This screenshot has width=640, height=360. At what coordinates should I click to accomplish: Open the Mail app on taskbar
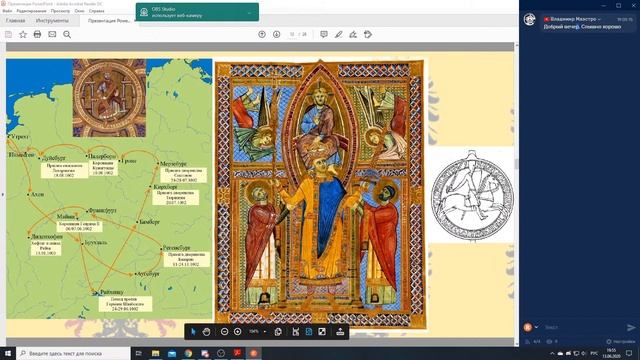click(172, 353)
